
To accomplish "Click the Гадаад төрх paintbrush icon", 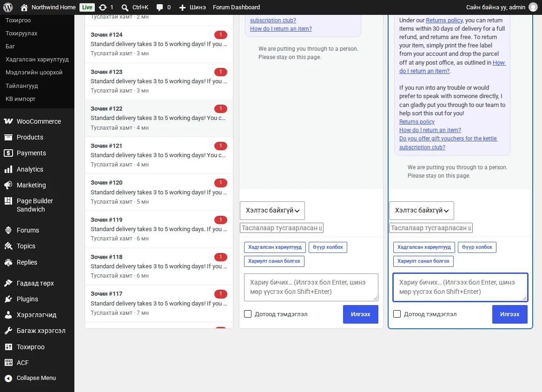I will pos(8,283).
